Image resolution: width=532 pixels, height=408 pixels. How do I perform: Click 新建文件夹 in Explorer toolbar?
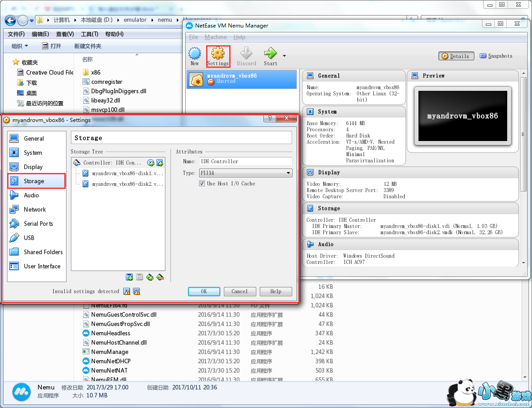(88, 46)
